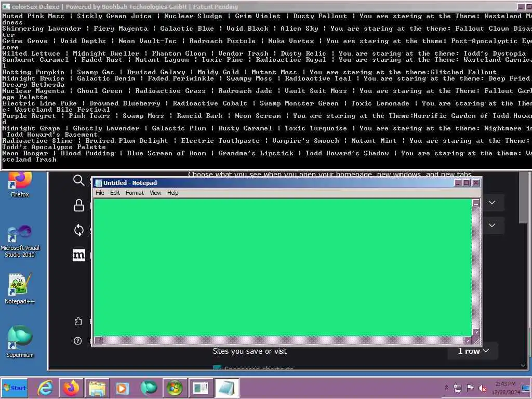
Task: Open the Supermium desktop shortcut
Action: point(20,342)
